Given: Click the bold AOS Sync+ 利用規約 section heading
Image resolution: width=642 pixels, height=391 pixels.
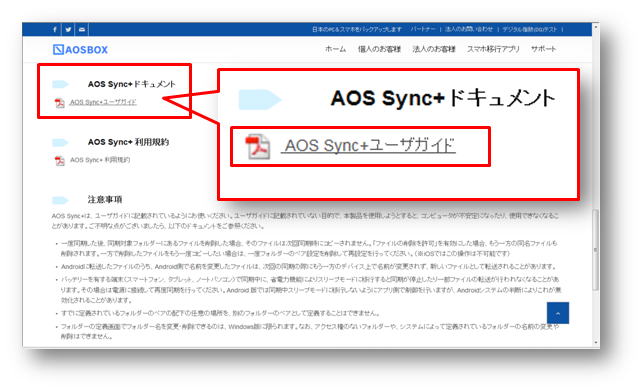Looking at the screenshot, I should (128, 142).
